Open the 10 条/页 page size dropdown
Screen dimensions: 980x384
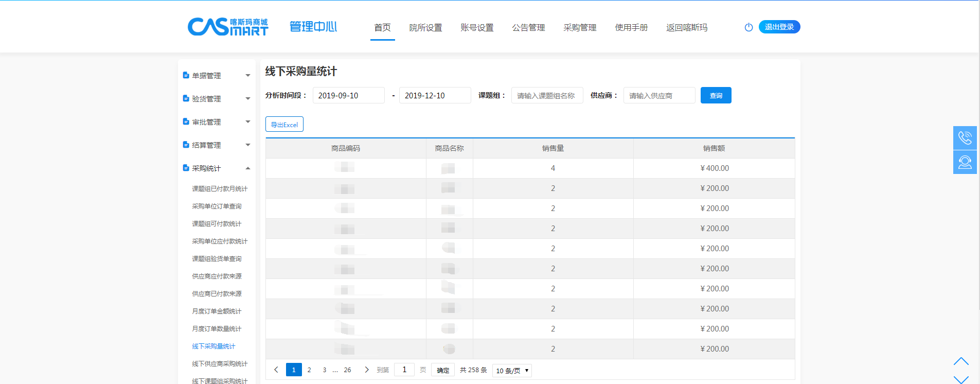click(512, 371)
